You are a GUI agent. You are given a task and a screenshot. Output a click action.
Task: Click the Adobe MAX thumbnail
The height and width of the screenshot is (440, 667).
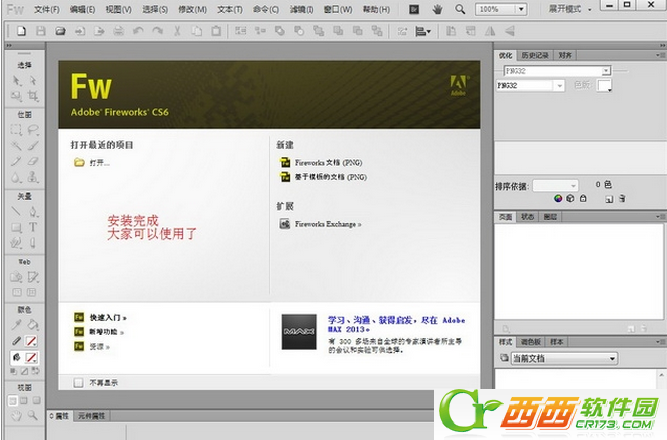(x=299, y=331)
